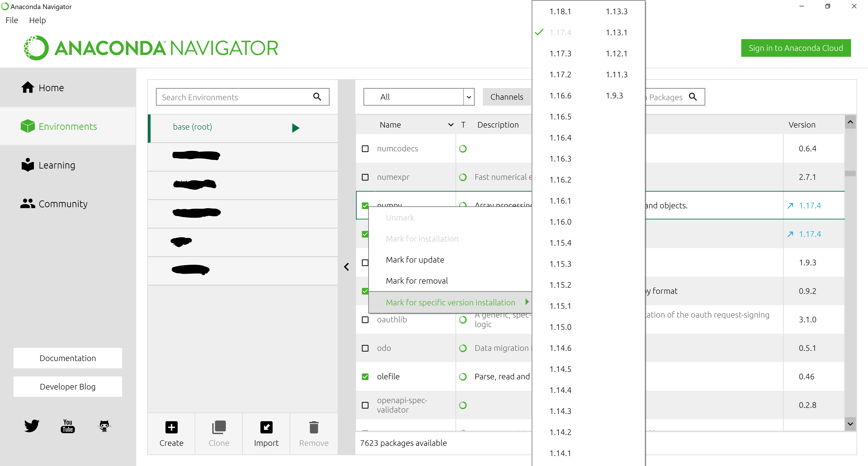Open the Twitter bird icon link

32,426
